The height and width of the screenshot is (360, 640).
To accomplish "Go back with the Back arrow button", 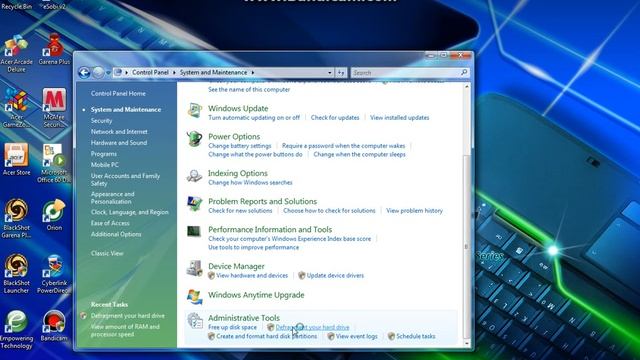I will pyautogui.click(x=84, y=73).
